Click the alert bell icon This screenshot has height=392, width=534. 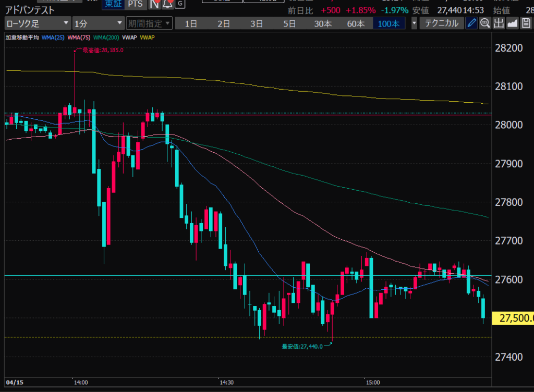167,4
